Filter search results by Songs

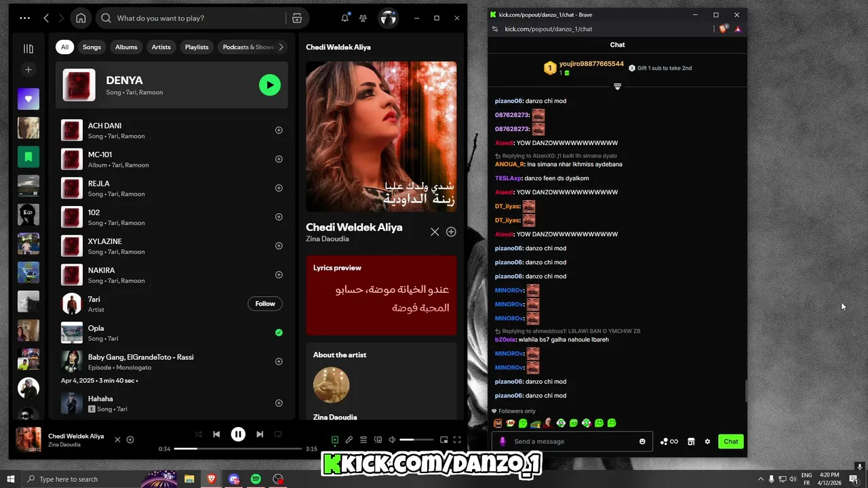pyautogui.click(x=92, y=47)
